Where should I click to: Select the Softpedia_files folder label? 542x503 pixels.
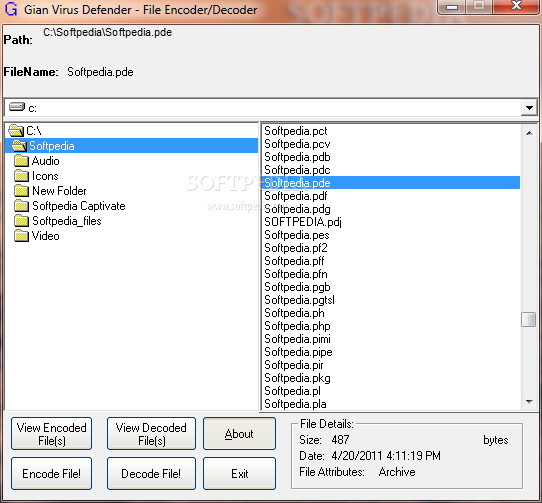(x=67, y=221)
